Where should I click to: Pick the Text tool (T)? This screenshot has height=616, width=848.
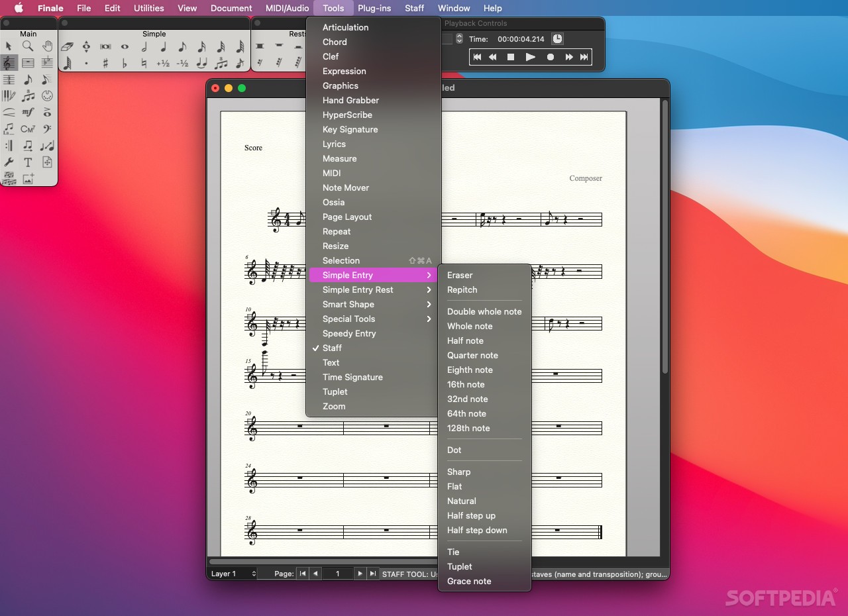[28, 162]
